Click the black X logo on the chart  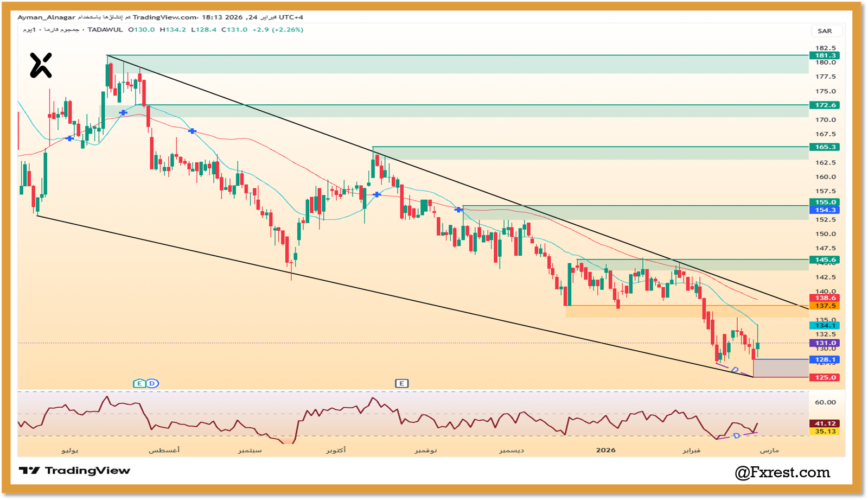tap(41, 65)
